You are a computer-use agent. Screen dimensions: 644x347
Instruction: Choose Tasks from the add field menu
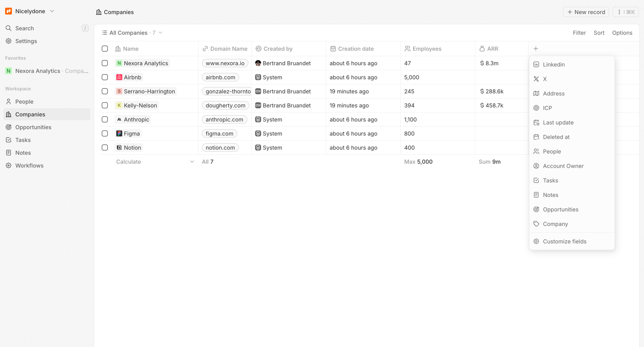(x=572, y=180)
